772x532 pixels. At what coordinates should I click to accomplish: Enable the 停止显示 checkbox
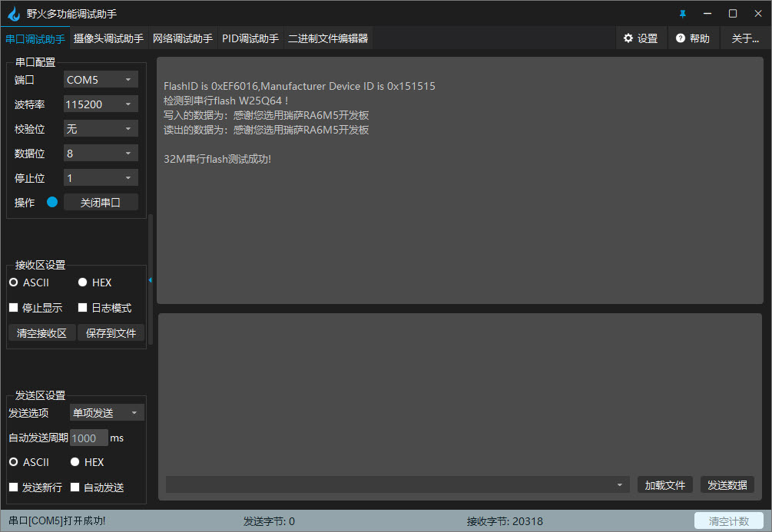pyautogui.click(x=13, y=308)
